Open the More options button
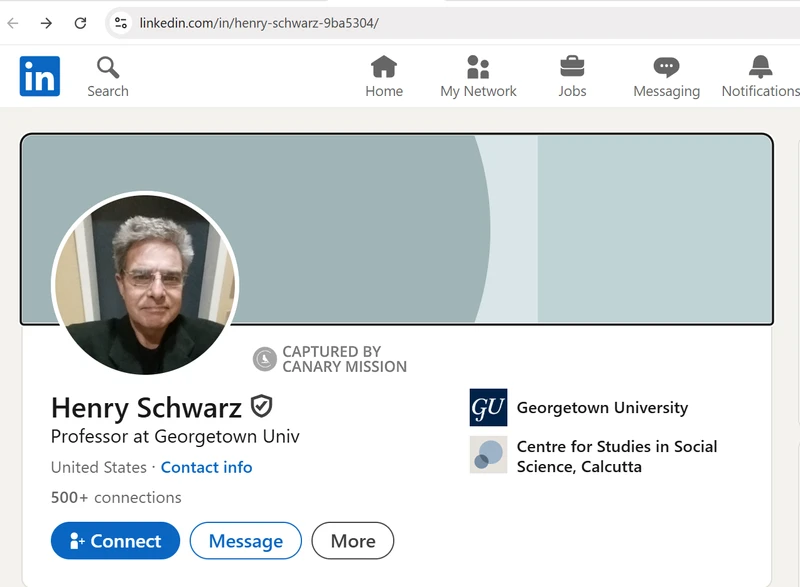The image size is (800, 587). [x=353, y=541]
